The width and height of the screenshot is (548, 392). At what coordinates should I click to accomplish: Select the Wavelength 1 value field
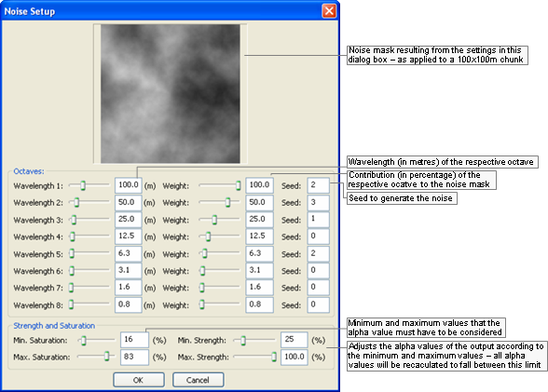[129, 185]
